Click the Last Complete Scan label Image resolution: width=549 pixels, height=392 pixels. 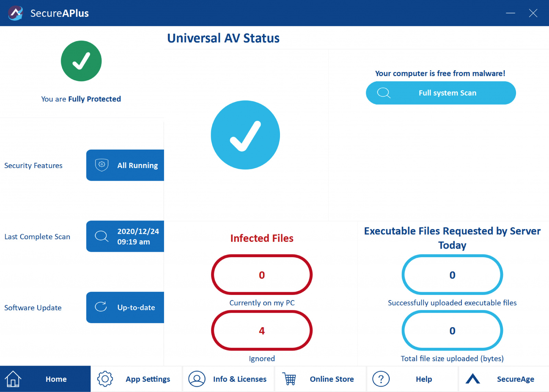(37, 237)
